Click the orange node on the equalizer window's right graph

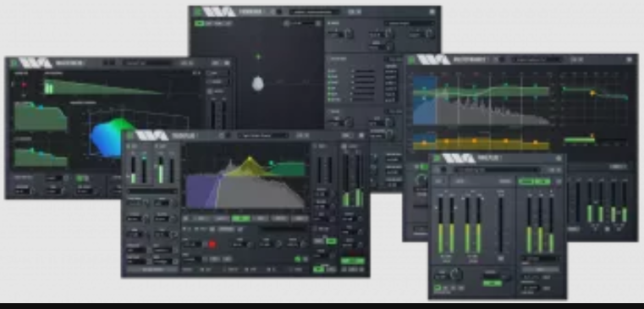tap(592, 94)
